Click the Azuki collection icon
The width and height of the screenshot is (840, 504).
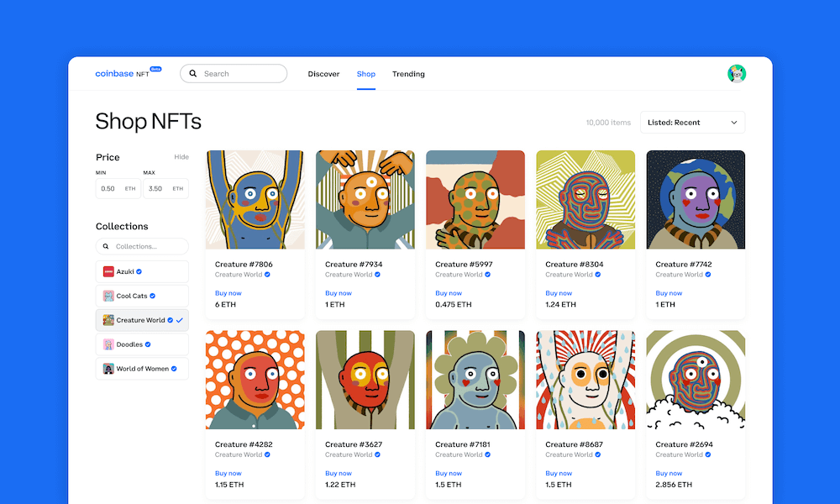point(108,272)
